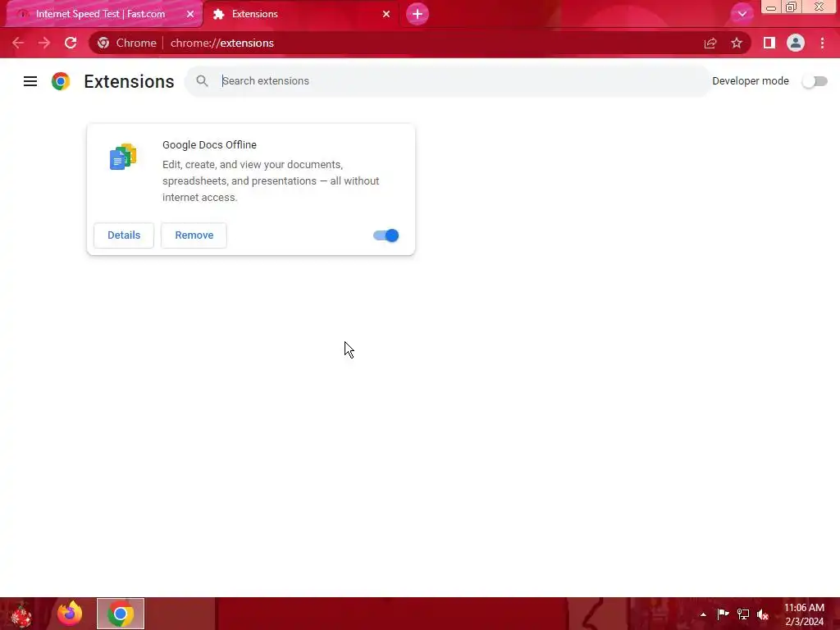
Task: Click the Chrome site info chip
Action: (127, 43)
